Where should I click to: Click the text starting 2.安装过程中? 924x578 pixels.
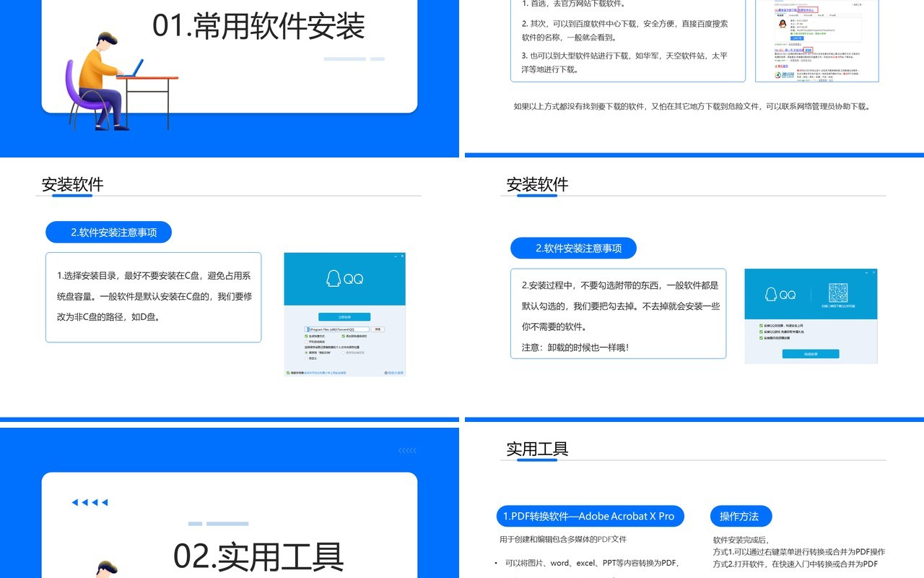click(620, 306)
